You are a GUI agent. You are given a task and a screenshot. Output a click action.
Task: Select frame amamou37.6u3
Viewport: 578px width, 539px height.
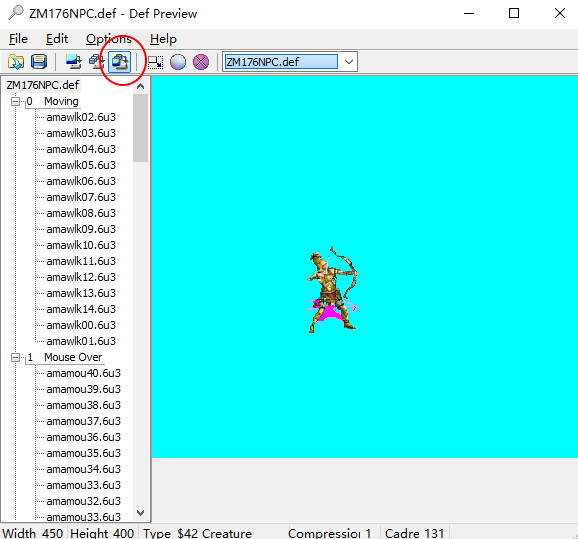(x=84, y=421)
